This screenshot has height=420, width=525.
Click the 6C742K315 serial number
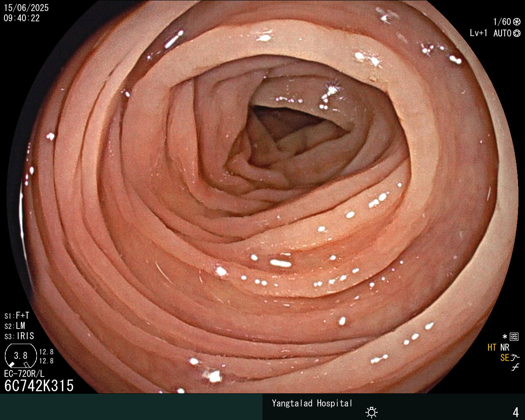coord(39,386)
